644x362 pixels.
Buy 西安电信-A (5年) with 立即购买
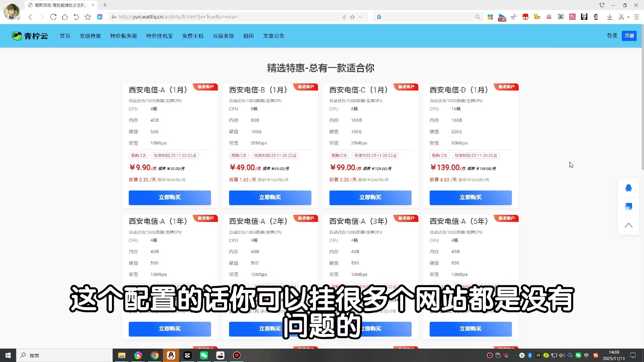click(471, 329)
